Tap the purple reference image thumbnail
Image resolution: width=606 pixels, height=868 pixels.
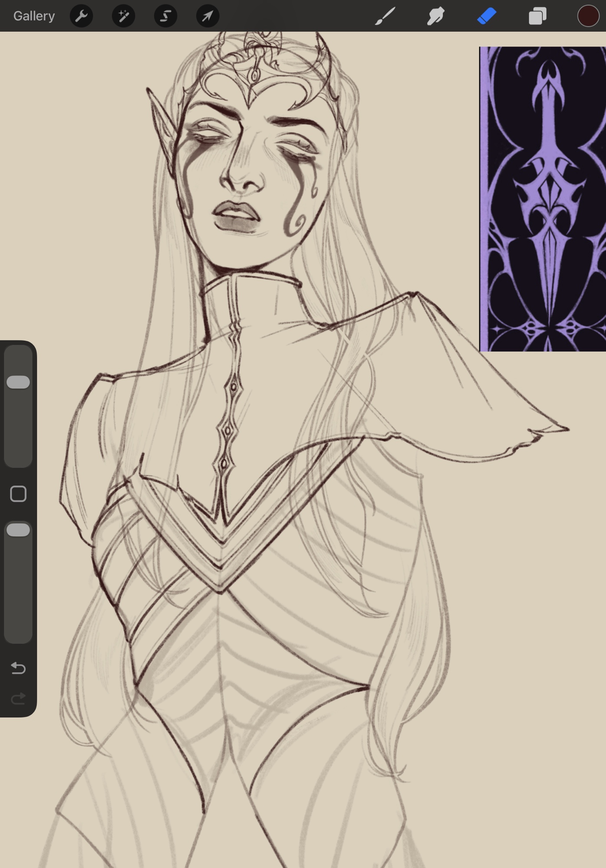pyautogui.click(x=543, y=199)
